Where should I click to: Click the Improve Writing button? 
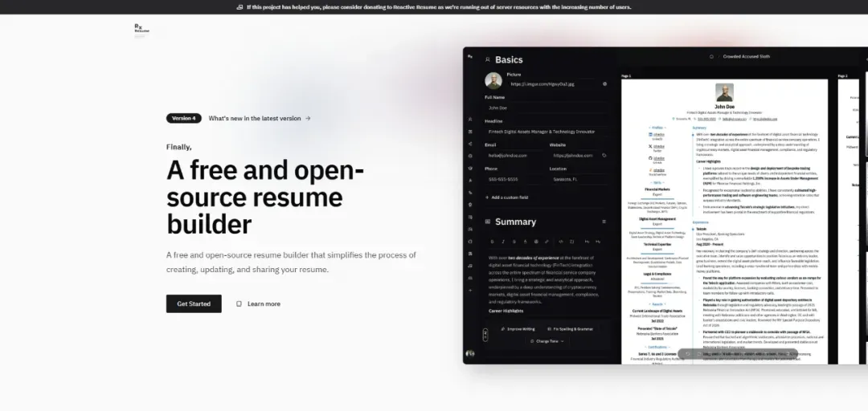click(x=517, y=329)
